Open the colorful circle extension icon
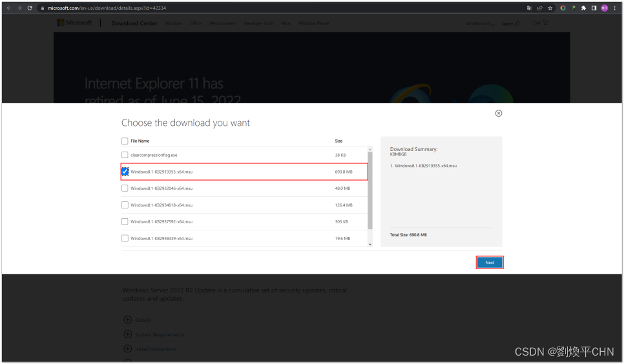 pyautogui.click(x=563, y=8)
